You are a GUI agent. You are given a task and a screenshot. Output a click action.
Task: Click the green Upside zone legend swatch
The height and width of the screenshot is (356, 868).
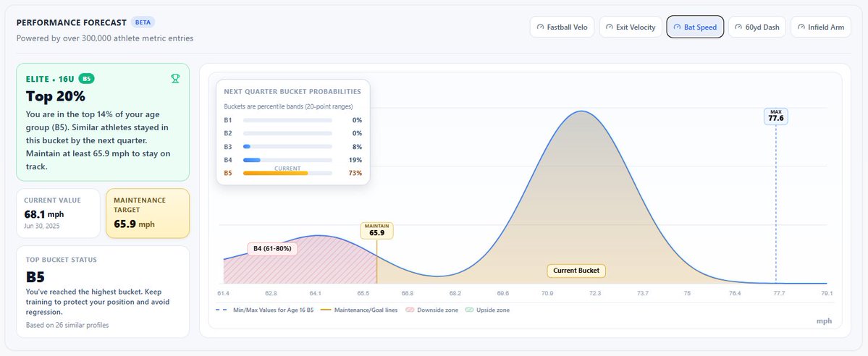pyautogui.click(x=469, y=310)
